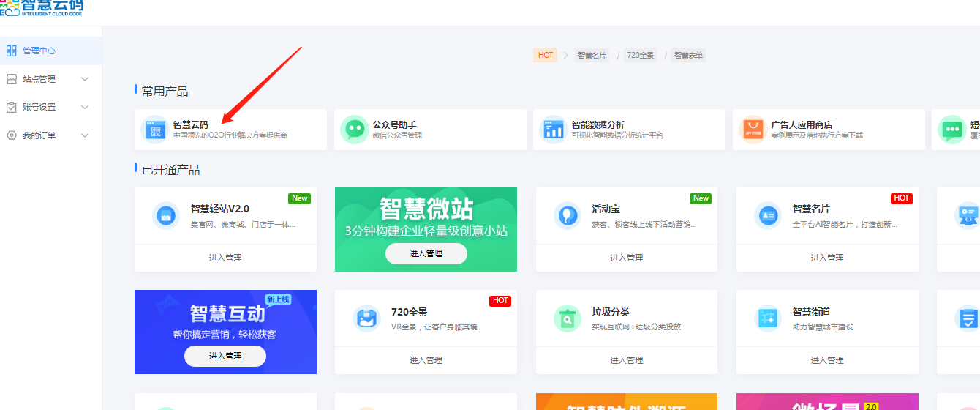
Task: Click the 智慧云码 QR code icon
Action: (x=154, y=130)
